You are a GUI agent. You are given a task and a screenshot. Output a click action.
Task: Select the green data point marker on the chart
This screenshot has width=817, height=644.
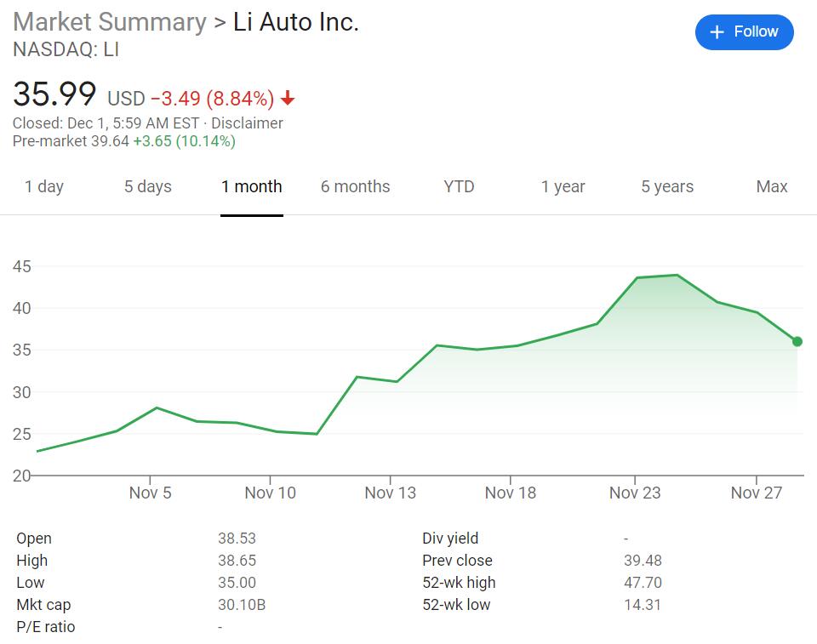pyautogui.click(x=797, y=341)
